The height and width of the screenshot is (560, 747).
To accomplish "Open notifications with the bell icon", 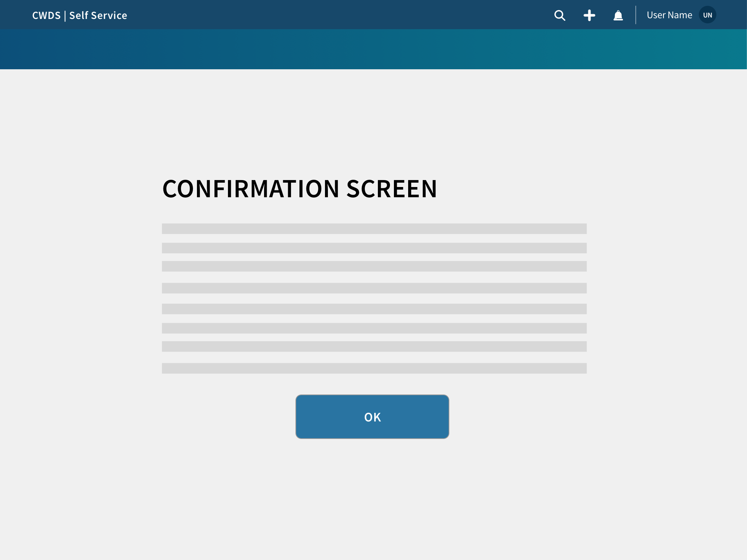I will (618, 15).
